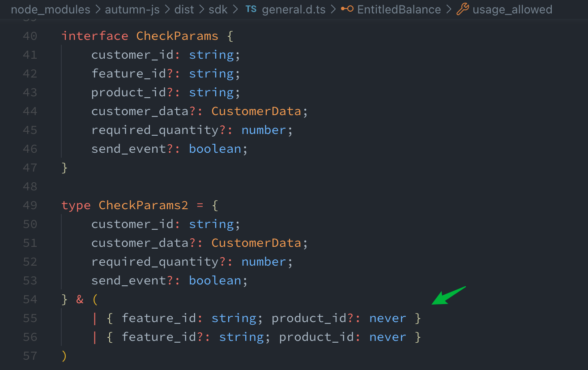
Task: Expand the sdk breadcrumb segment
Action: coord(218,9)
